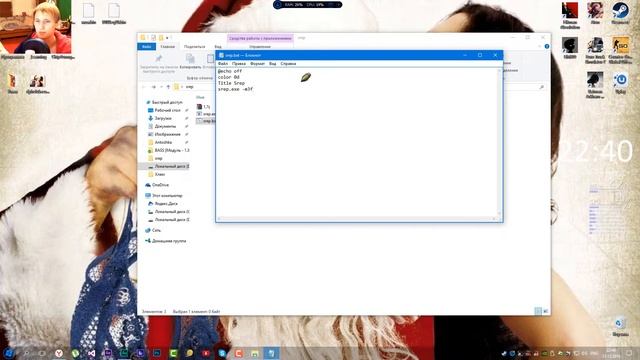Click the Копировать ribbon button

[x=190, y=62]
